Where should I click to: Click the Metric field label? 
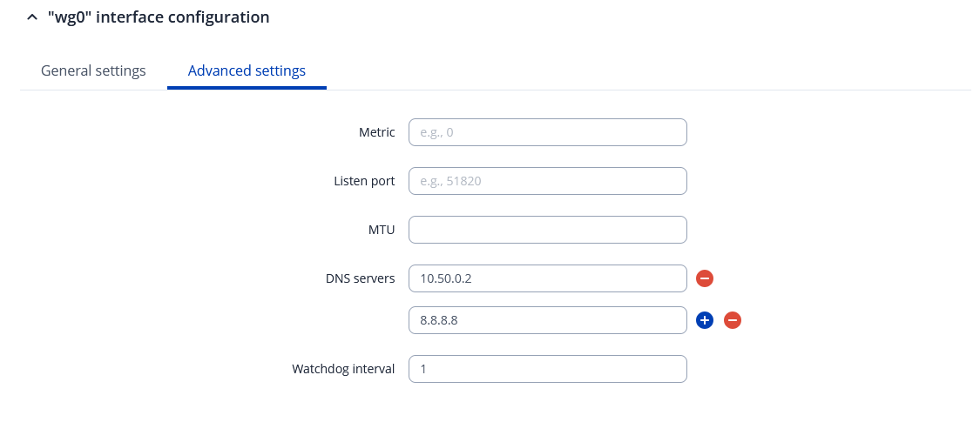(x=376, y=132)
